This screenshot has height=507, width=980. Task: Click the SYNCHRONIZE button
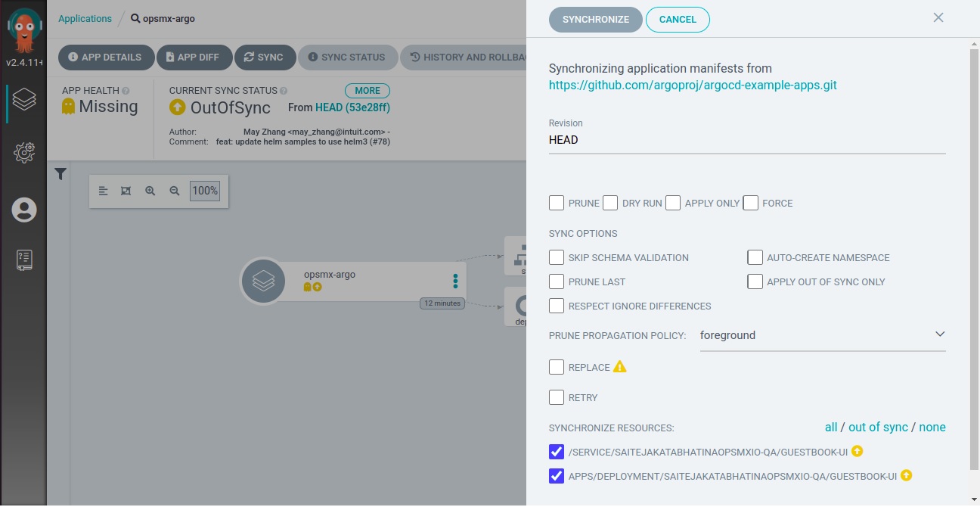595,20
